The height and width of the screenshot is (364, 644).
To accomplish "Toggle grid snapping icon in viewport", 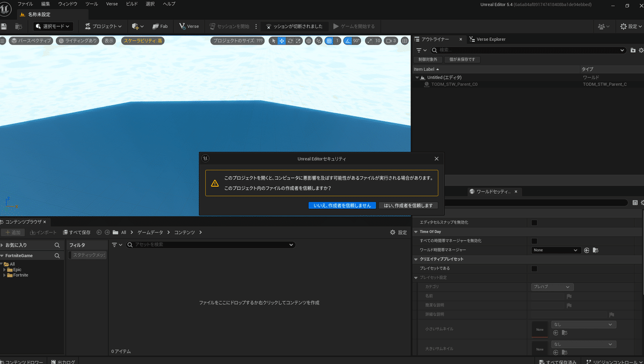I will coord(329,41).
